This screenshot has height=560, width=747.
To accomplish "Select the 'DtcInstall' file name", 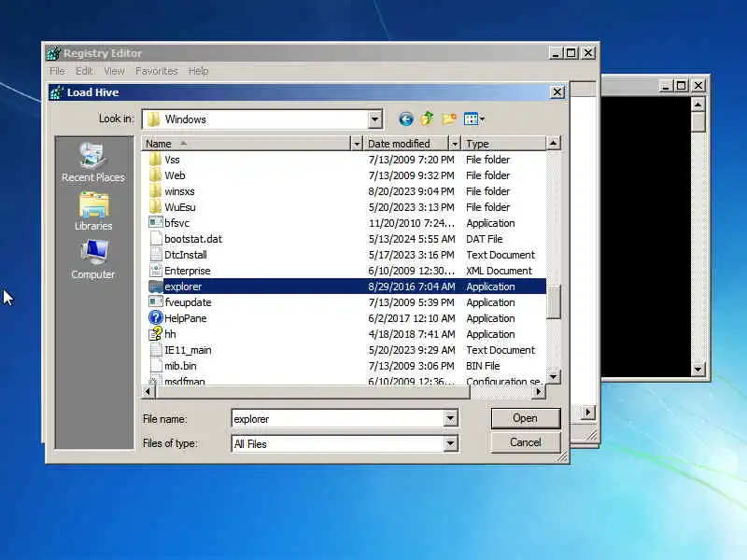I will [x=185, y=254].
